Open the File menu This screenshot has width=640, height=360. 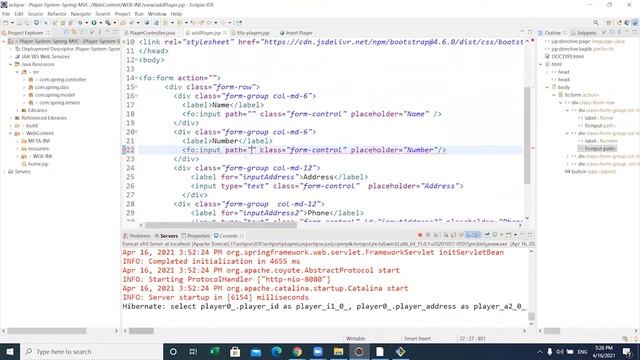(6, 14)
